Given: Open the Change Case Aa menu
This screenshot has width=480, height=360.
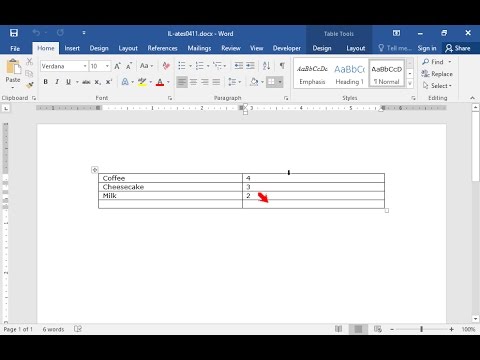Looking at the screenshot, I should (x=146, y=66).
